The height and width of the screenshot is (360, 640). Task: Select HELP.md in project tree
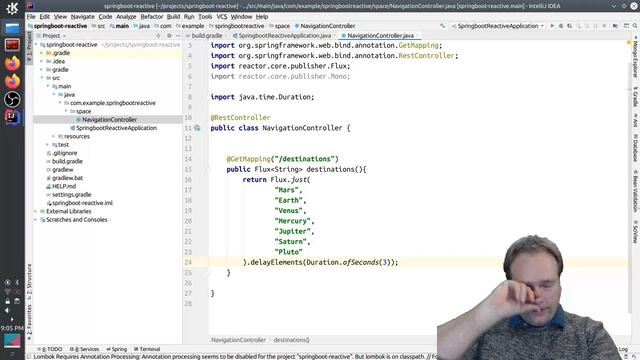[64, 186]
